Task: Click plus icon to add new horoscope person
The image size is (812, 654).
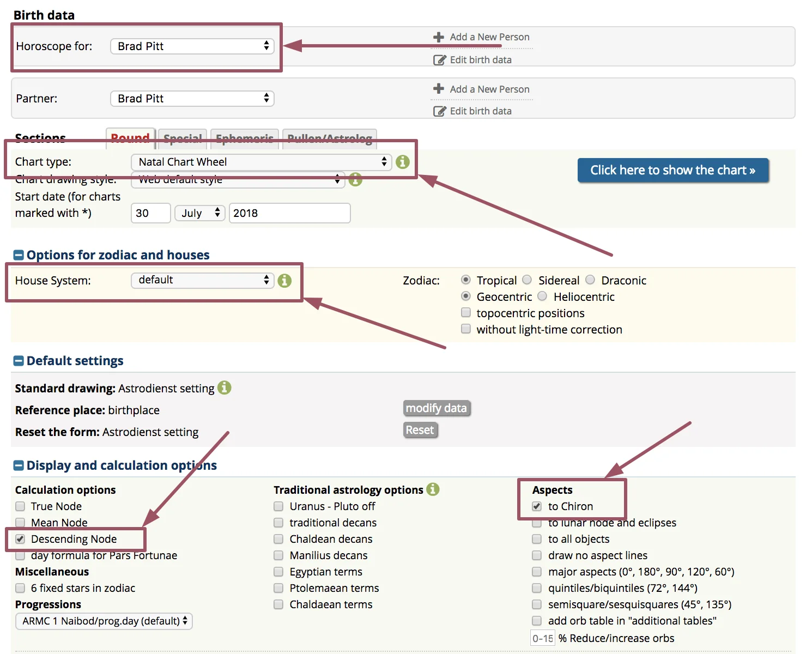Action: (439, 37)
